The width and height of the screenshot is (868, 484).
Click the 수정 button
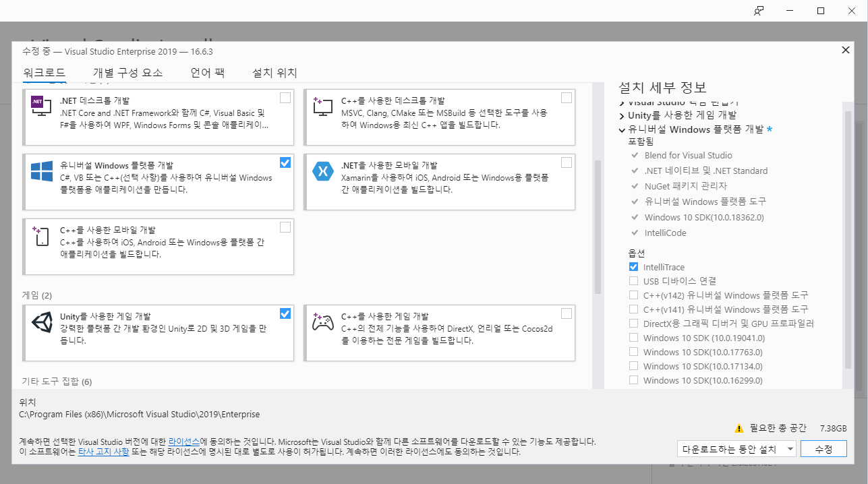pyautogui.click(x=823, y=449)
